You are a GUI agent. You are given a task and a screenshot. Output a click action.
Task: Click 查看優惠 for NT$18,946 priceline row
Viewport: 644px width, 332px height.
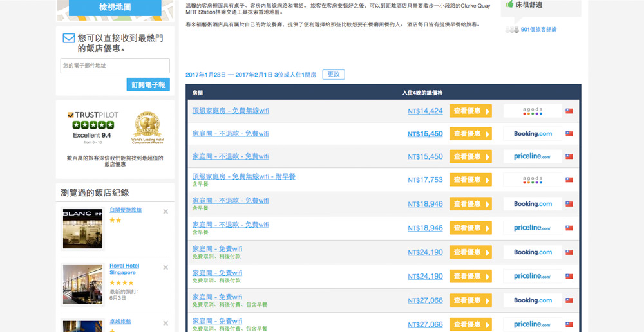[470, 228]
